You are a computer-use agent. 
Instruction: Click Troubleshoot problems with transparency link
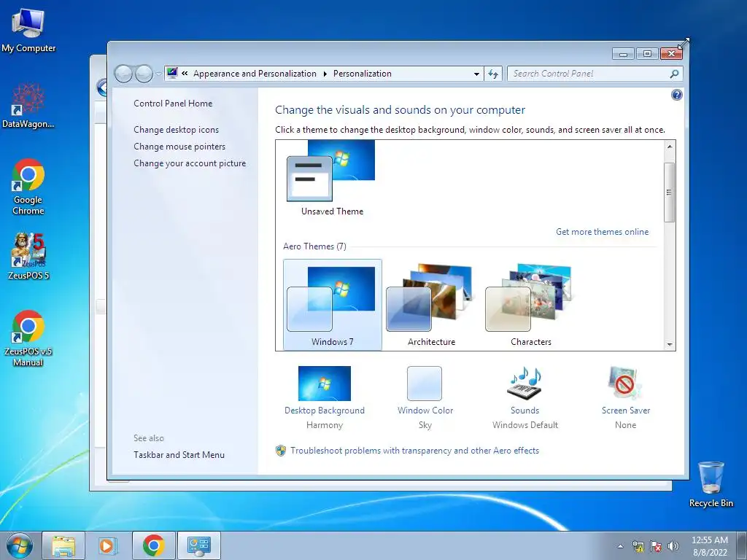tap(414, 451)
